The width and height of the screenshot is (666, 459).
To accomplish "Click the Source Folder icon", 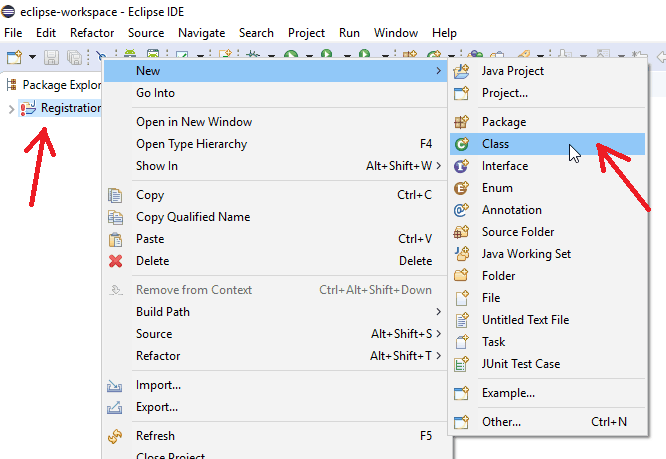I will coord(461,232).
